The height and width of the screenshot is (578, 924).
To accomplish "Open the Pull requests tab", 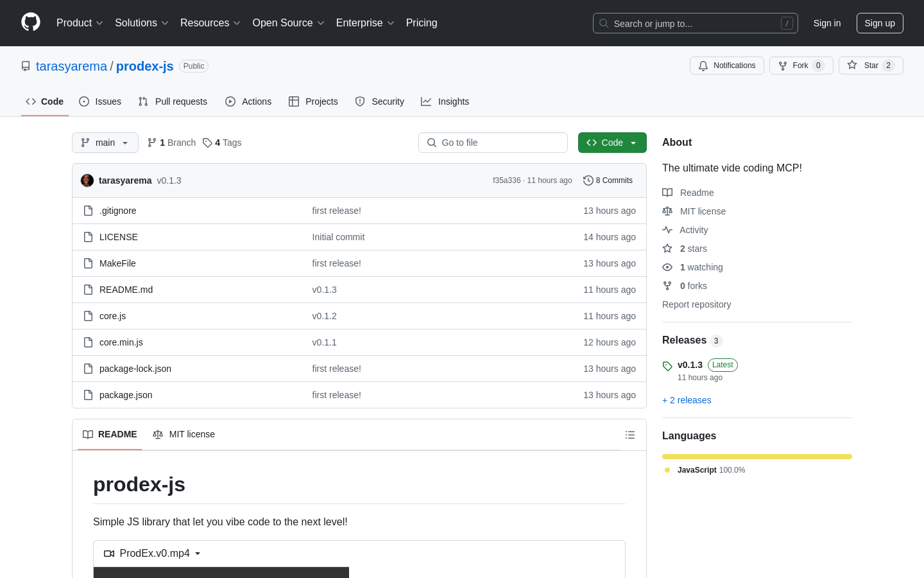I will click(x=173, y=101).
